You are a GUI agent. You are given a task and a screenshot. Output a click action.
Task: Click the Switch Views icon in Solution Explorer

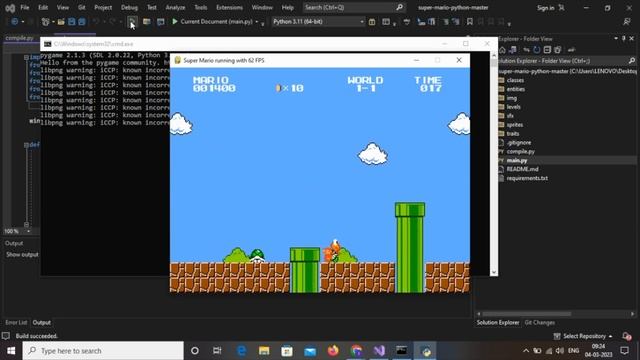(513, 50)
